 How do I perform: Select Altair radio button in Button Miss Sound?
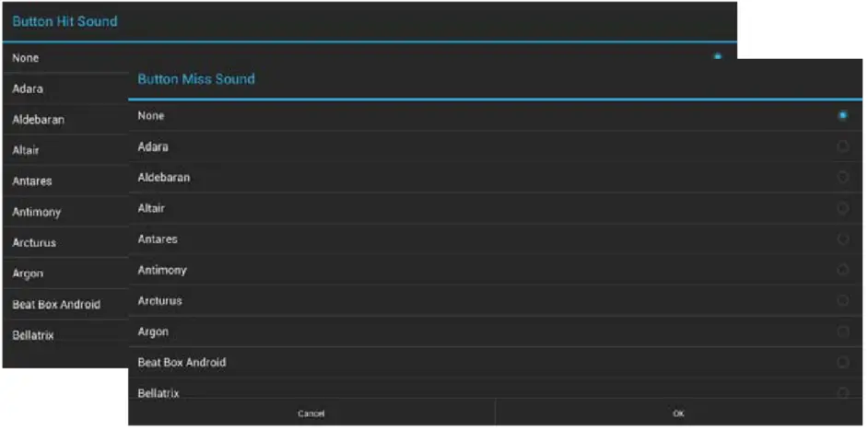pos(842,208)
